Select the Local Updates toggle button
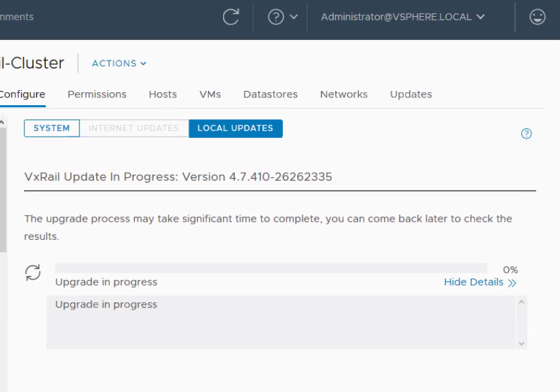Screen dimensions: 560x392 (235, 128)
